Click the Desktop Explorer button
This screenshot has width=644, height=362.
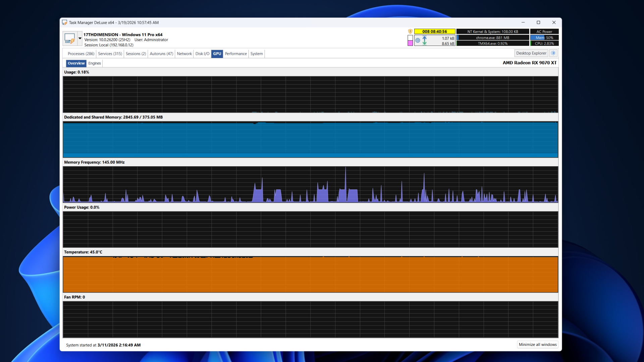tap(531, 53)
